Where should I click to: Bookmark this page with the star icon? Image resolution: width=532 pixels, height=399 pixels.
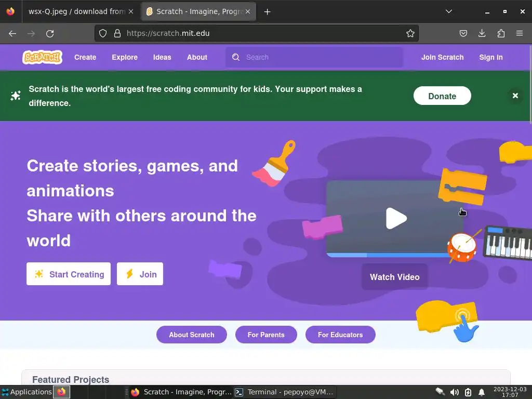(x=410, y=33)
